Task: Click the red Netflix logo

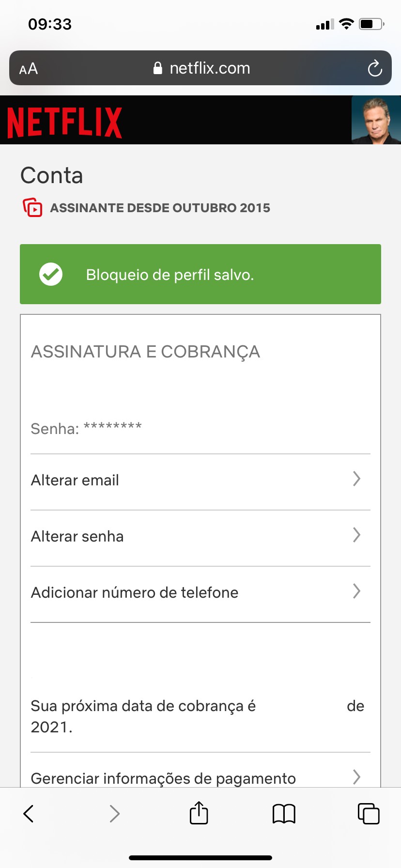Action: [64, 122]
